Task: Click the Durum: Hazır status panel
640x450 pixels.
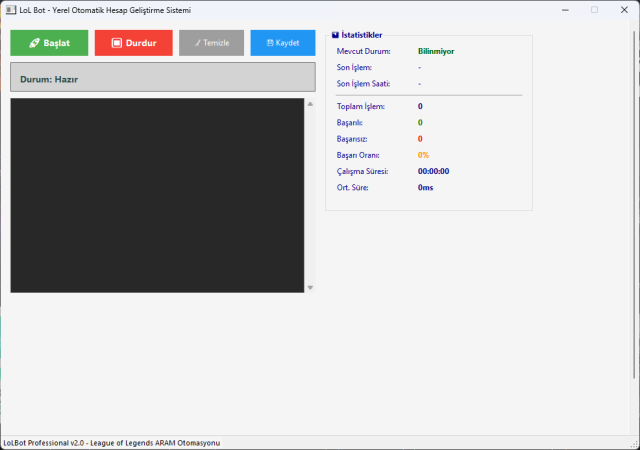Action: pyautogui.click(x=162, y=78)
